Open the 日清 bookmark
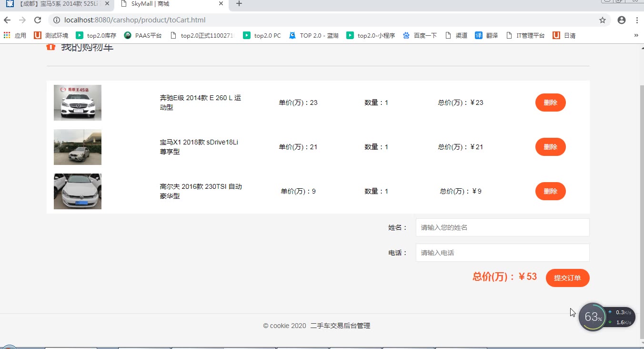The width and height of the screenshot is (644, 349). click(x=564, y=35)
